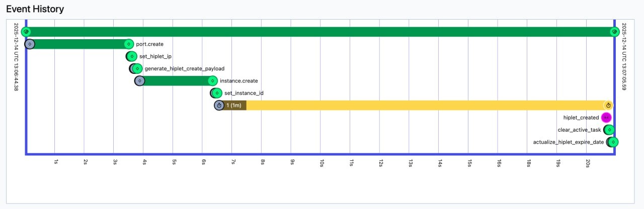644x209 pixels.
Task: Select the clear_active_task event icon
Action: (609, 130)
